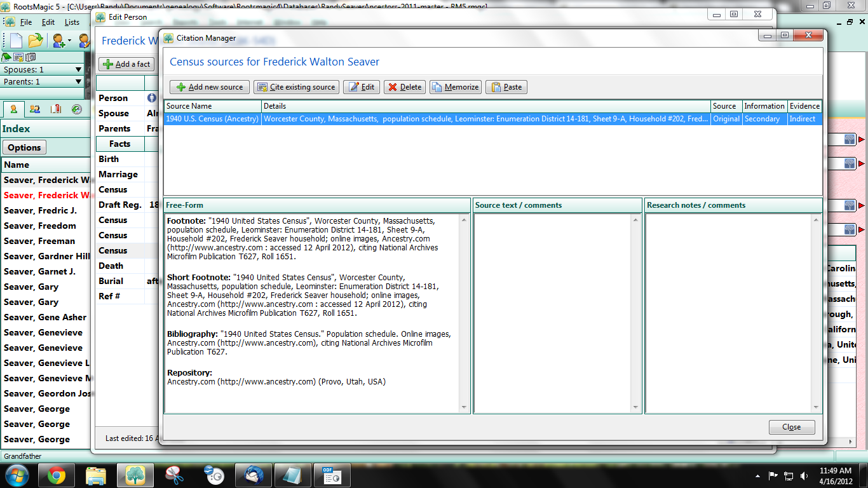Click the sources certificate icon in sidebar

click(x=18, y=57)
